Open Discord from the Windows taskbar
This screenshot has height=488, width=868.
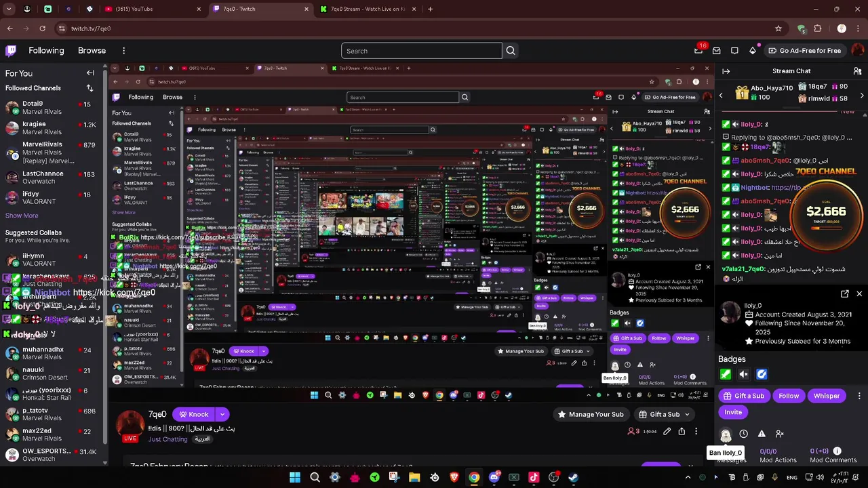(x=494, y=477)
